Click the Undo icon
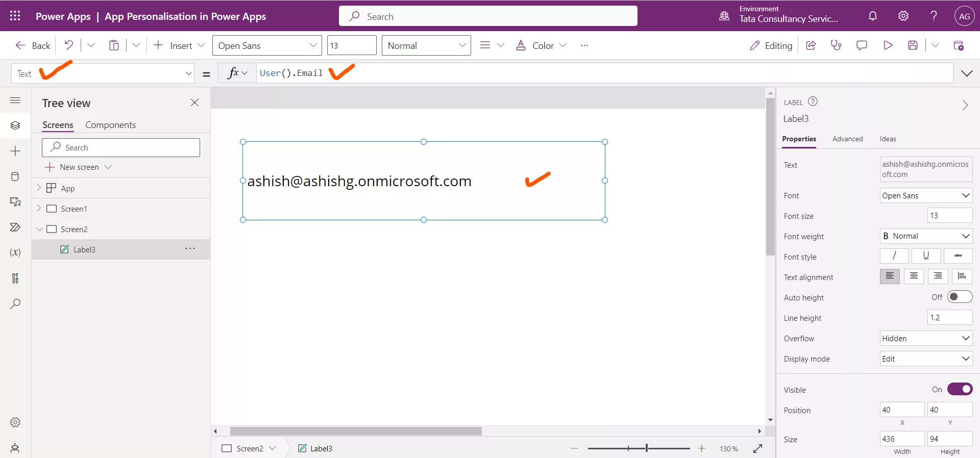The image size is (980, 458). (x=68, y=45)
